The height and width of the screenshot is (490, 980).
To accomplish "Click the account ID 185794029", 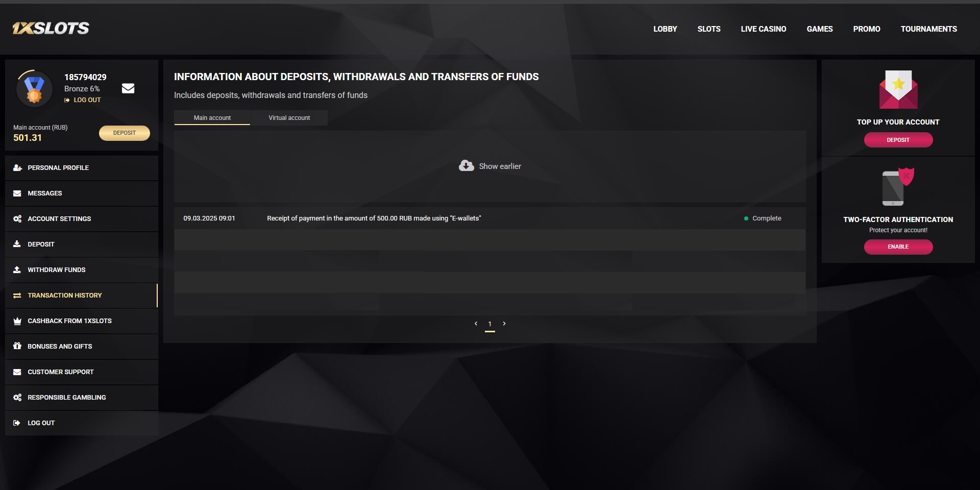I will (x=85, y=77).
